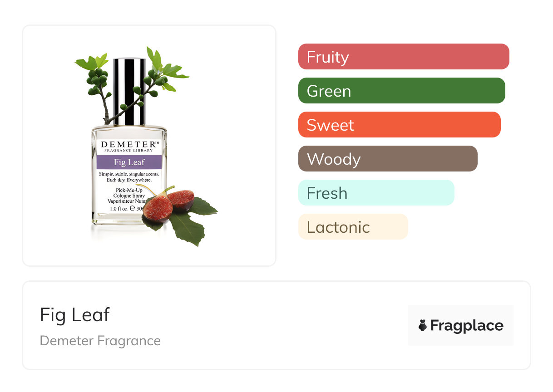The height and width of the screenshot is (392, 553).
Task: Select the cream Lactonic accord bar
Action: coord(353,227)
